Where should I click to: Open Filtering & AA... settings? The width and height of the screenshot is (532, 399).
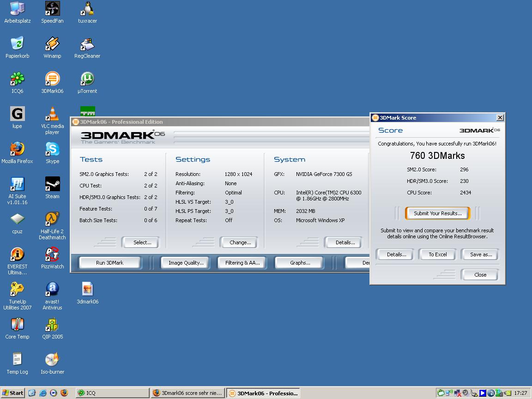[x=242, y=263]
